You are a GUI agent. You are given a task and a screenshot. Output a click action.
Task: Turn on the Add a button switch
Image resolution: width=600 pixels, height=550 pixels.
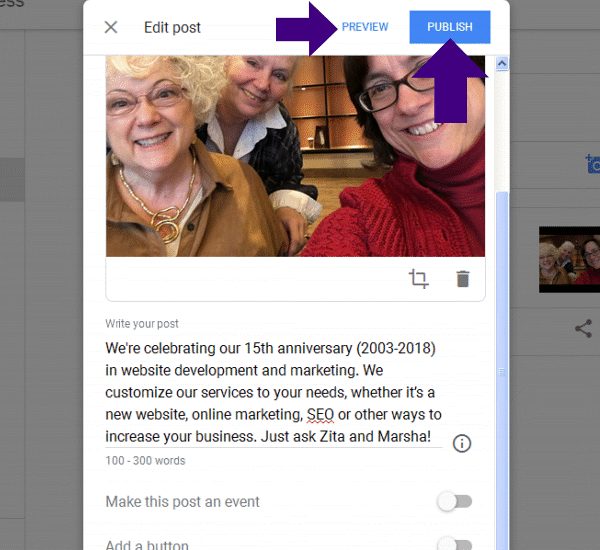[455, 544]
